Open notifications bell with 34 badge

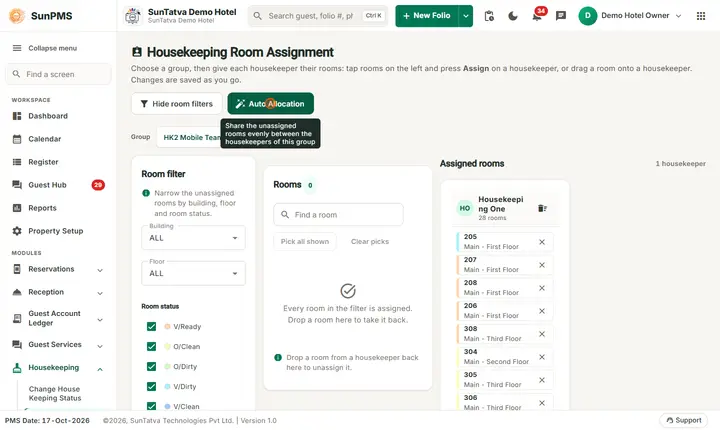click(x=537, y=16)
